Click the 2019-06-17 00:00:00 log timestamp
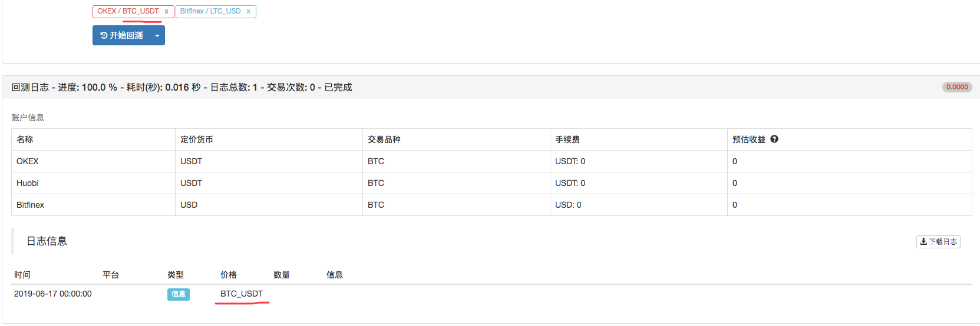980x326 pixels. pos(53,294)
